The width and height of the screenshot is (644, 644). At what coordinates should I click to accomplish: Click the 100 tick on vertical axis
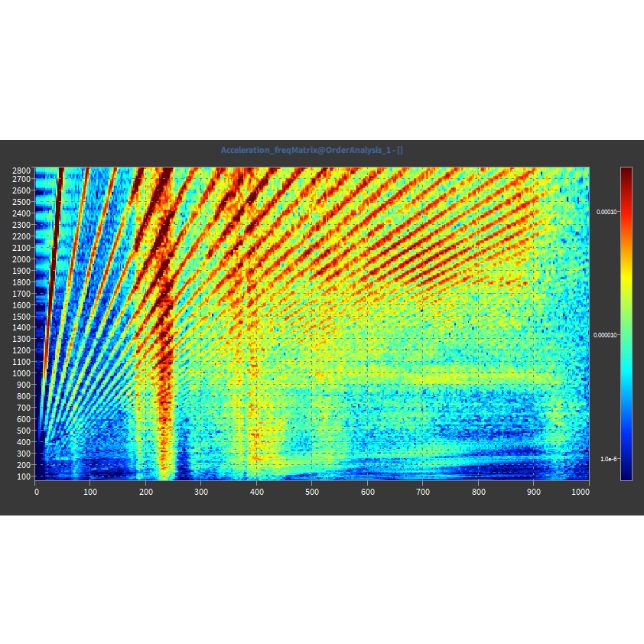pos(22,476)
